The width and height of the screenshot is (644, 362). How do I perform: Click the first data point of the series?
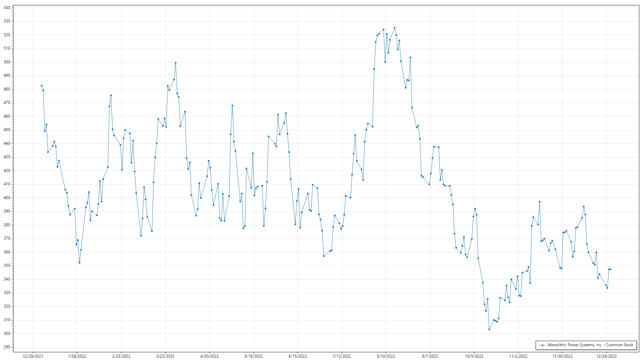click(x=42, y=86)
